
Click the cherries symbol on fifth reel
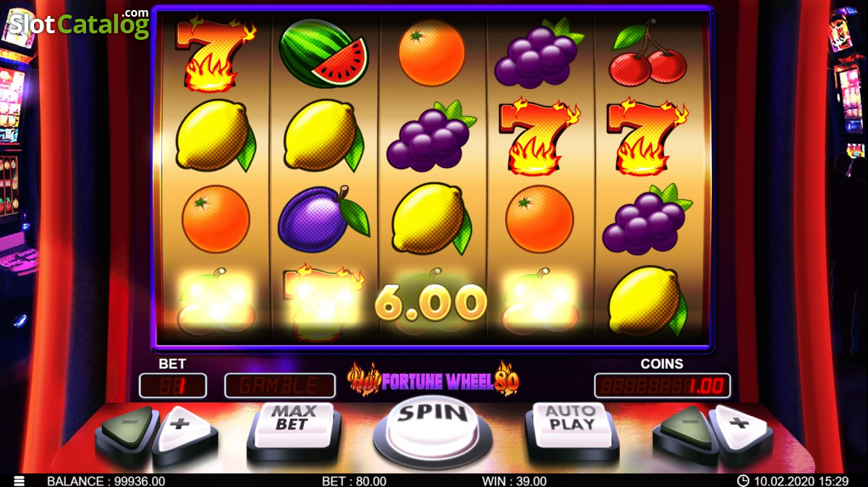(647, 54)
